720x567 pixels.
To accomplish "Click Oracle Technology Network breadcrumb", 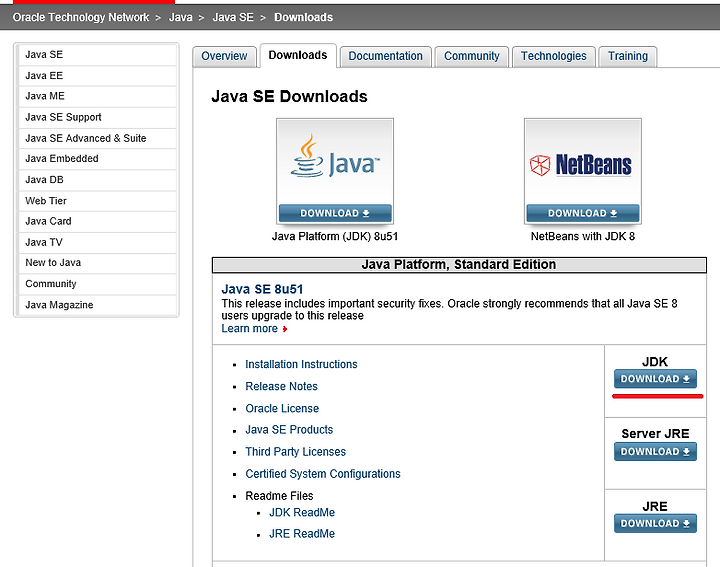I will pyautogui.click(x=81, y=17).
